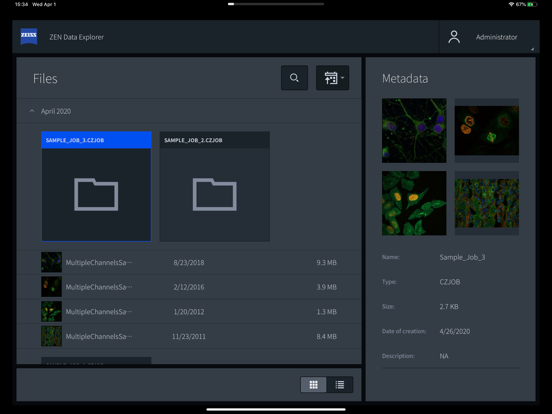
Task: Click the 8.4 MB file thumbnail
Action: point(51,336)
